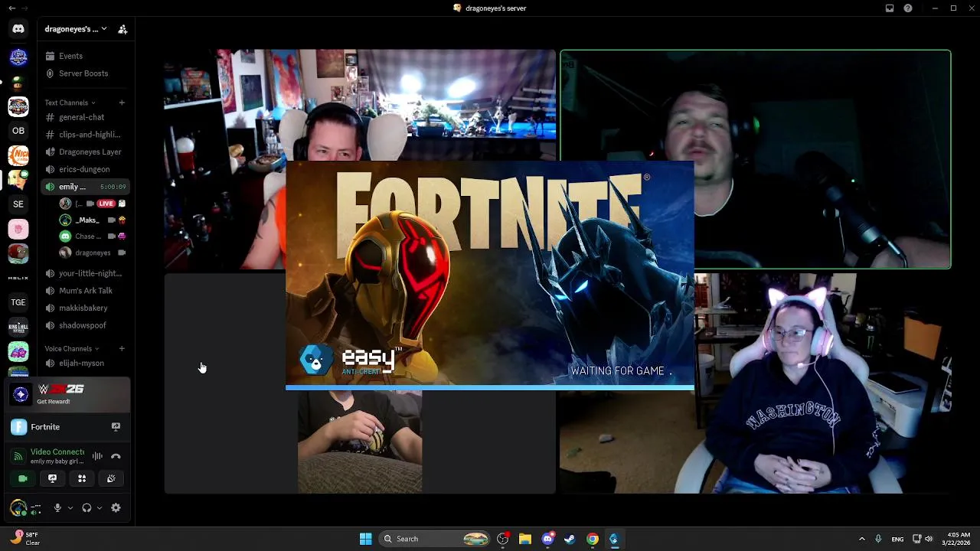980x551 pixels.
Task: Join the elijah-myson voice channel
Action: coord(85,364)
